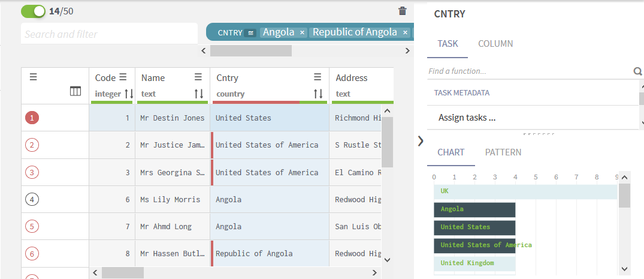Click the trash icon to delete filters

tap(402, 11)
